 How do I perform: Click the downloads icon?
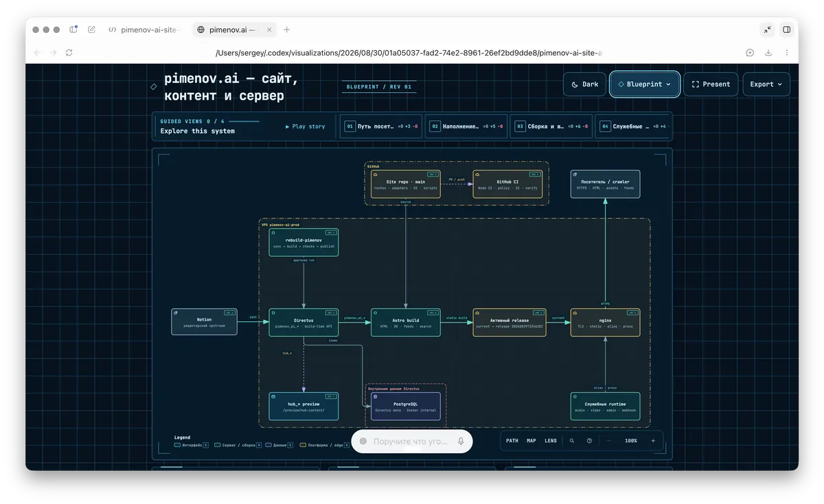(768, 53)
